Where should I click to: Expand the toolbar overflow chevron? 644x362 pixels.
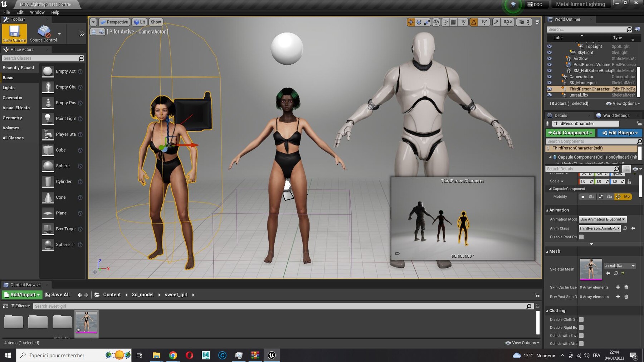(x=82, y=34)
